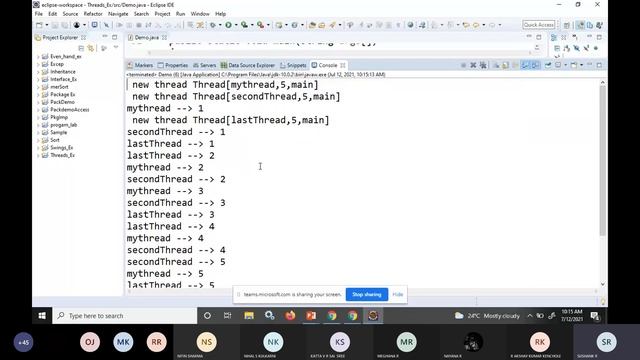Viewport: 640px width, 360px height.
Task: Select the Interface_Ex project in explorer
Action: pos(63,80)
